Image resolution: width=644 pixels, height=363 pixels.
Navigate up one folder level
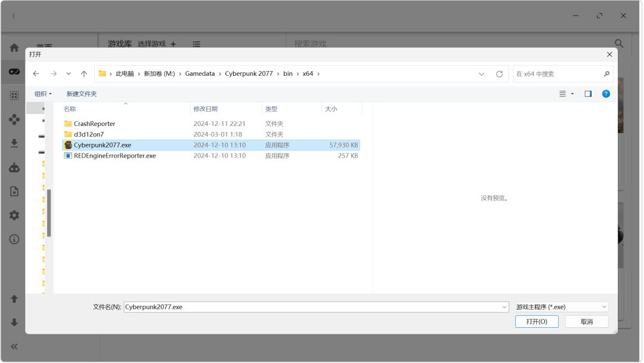click(84, 73)
